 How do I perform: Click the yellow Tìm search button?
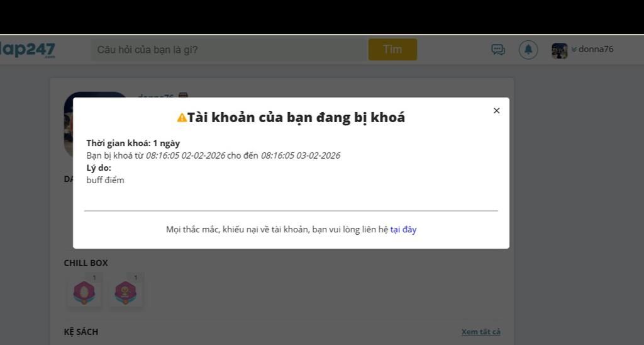click(x=392, y=49)
